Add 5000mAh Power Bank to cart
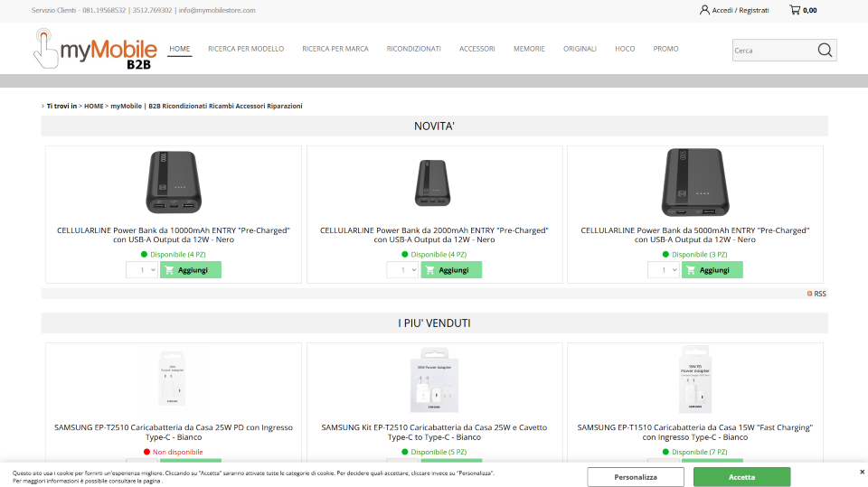The width and height of the screenshot is (868, 487). pos(712,270)
